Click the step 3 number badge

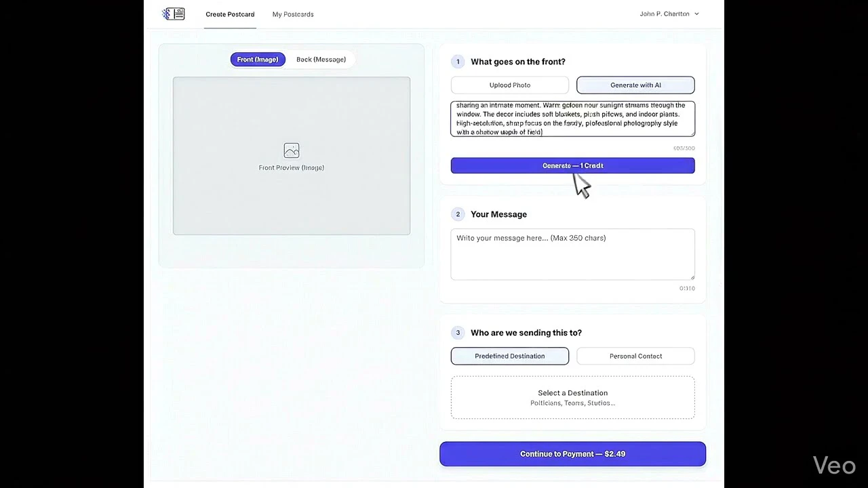click(x=458, y=333)
